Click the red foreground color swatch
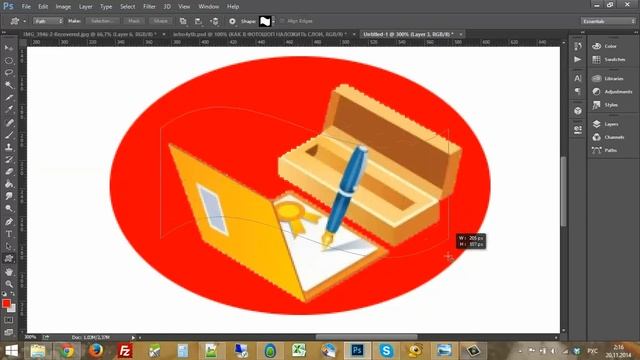The width and height of the screenshot is (640, 360). click(x=6, y=304)
